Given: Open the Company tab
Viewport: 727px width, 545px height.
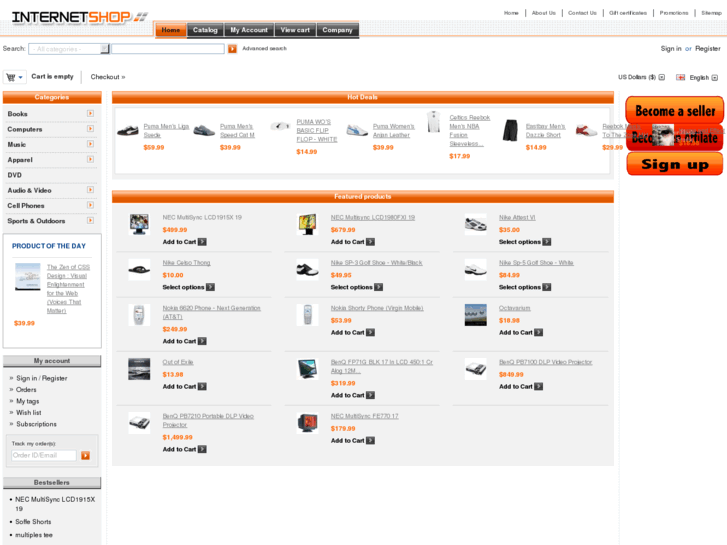Looking at the screenshot, I should 338,30.
